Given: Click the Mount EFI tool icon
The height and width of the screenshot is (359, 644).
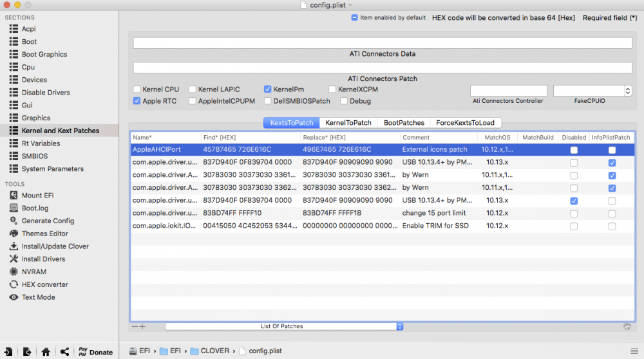Looking at the screenshot, I should click(14, 196).
